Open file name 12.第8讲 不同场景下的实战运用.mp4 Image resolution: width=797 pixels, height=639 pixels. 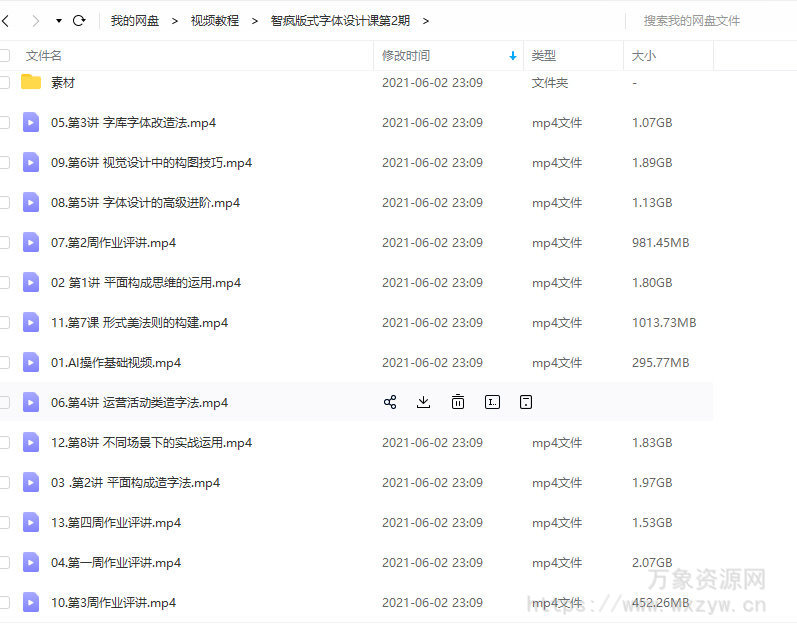tap(151, 442)
